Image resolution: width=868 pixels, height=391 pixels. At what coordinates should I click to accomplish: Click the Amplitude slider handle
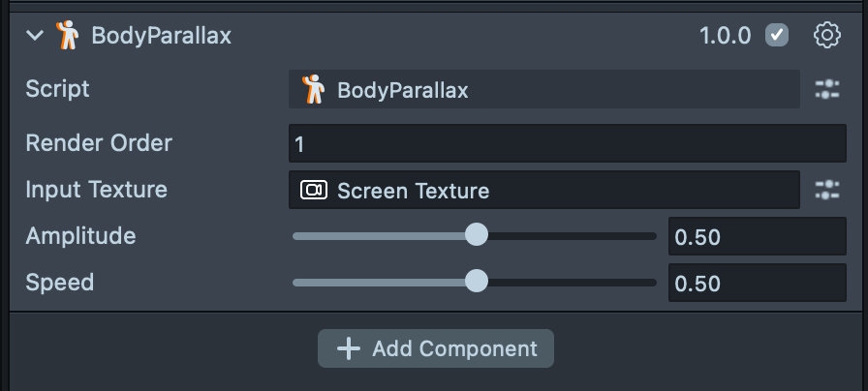tap(476, 236)
